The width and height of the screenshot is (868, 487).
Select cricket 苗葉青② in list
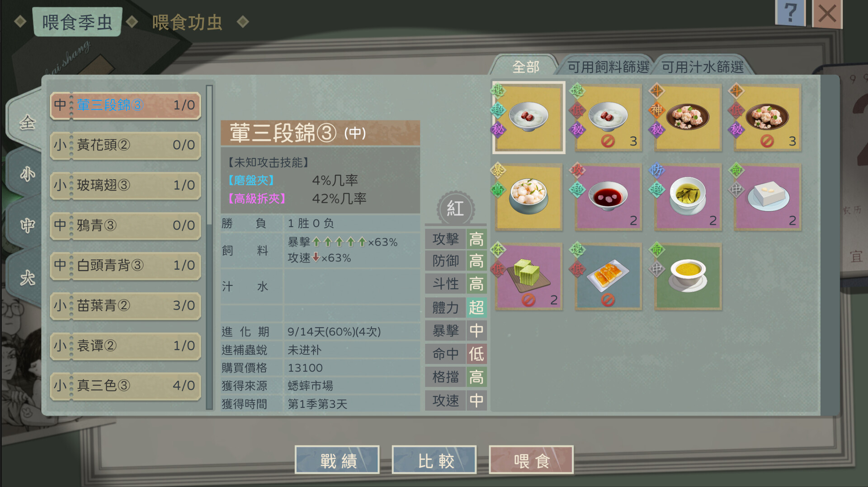(125, 306)
